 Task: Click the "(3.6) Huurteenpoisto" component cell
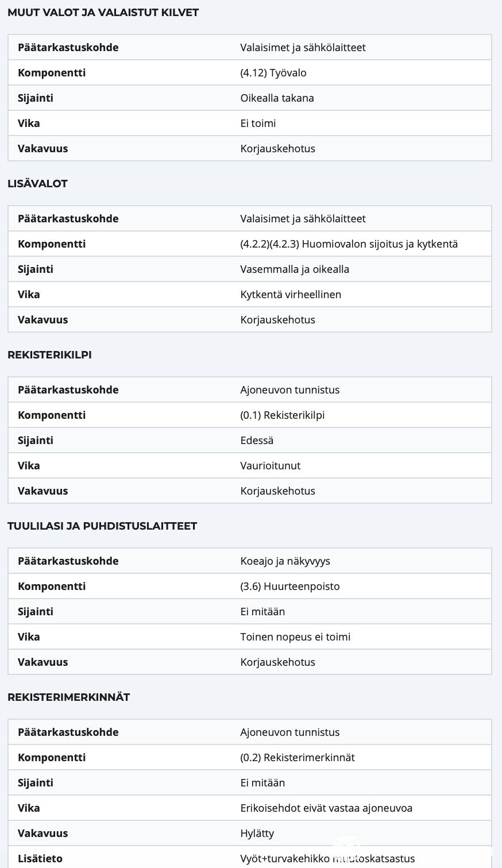[289, 587]
